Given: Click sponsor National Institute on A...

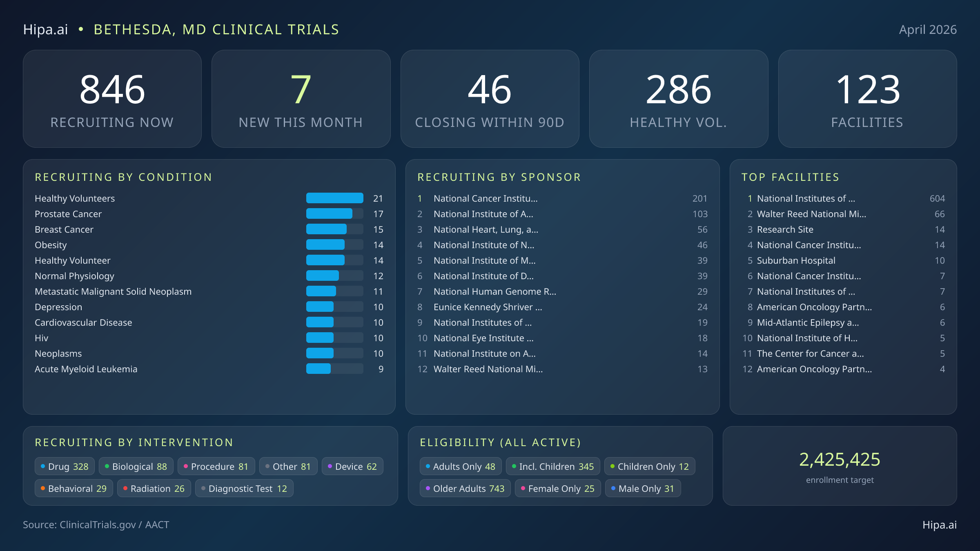Looking at the screenshot, I should 562,353.
